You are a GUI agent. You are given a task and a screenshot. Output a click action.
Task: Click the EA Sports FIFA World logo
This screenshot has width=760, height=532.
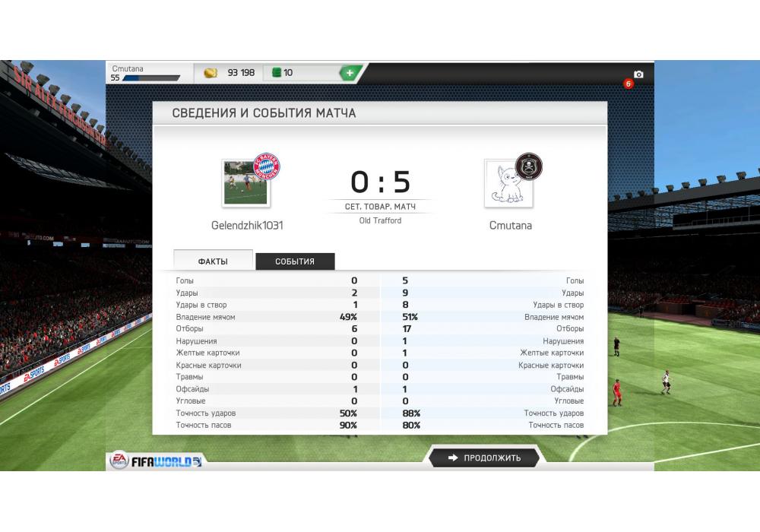[156, 461]
